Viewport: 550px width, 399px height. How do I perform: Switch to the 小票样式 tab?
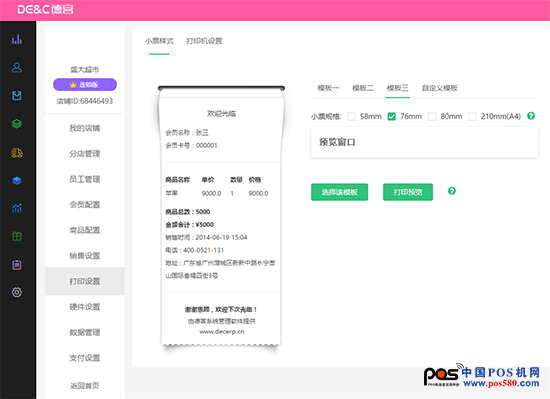point(159,41)
